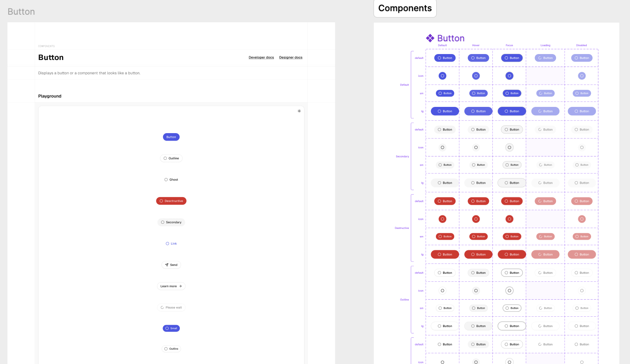Click the Link style button in Playground
The image size is (630, 364).
[x=171, y=244]
